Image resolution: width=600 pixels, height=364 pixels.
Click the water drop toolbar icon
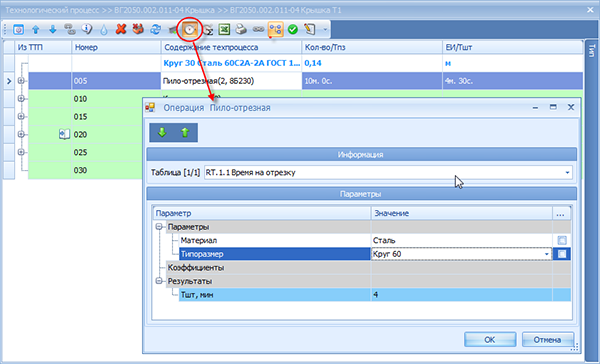[x=104, y=30]
